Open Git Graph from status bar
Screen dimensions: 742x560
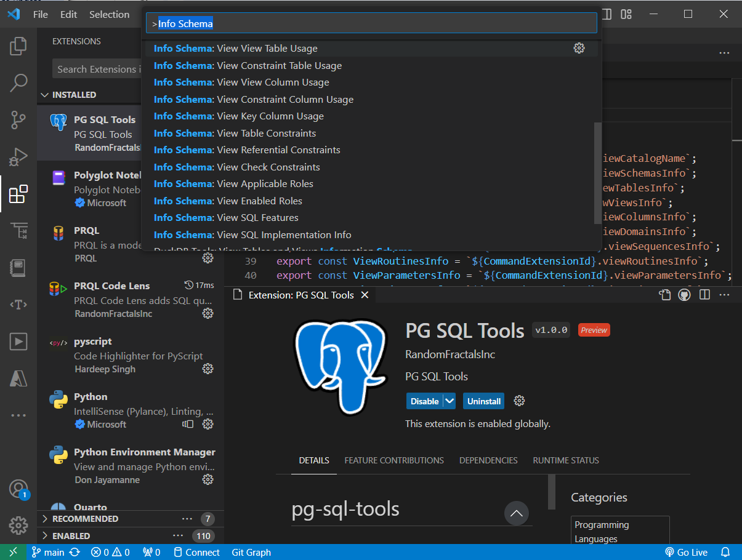point(251,552)
